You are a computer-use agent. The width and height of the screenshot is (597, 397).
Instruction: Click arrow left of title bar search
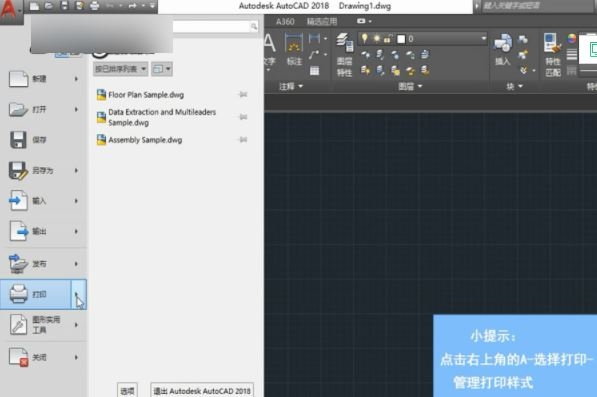click(x=477, y=6)
